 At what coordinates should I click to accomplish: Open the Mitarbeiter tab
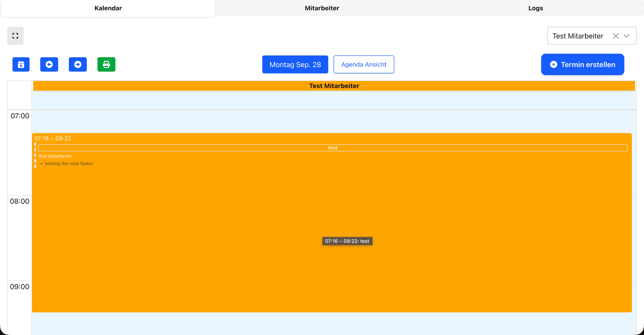tap(322, 8)
